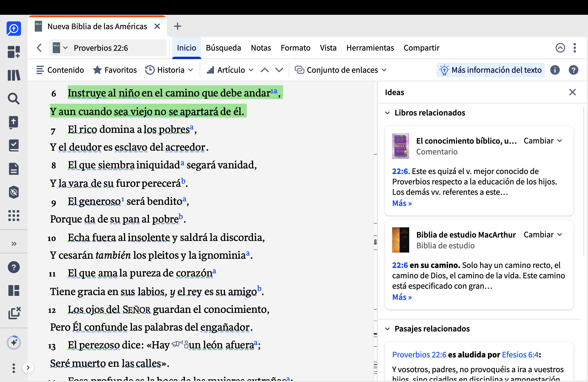
Task: Click Más link under Biblia de estudio MacArthur
Action: pyautogui.click(x=402, y=297)
